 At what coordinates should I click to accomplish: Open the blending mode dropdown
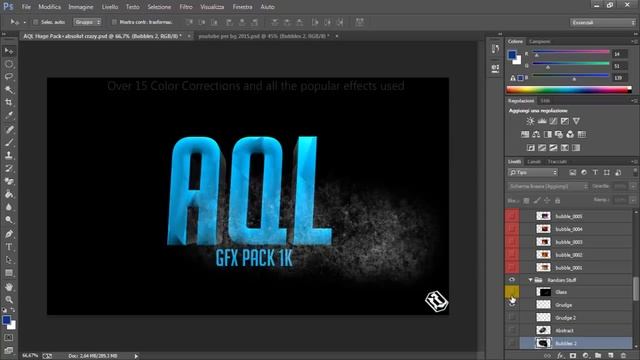pos(548,186)
